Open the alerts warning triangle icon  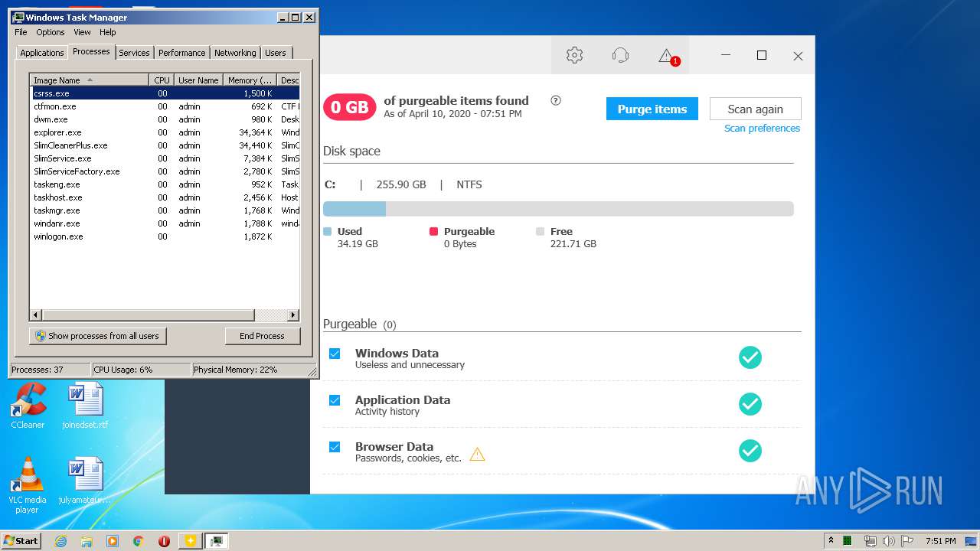click(x=667, y=56)
